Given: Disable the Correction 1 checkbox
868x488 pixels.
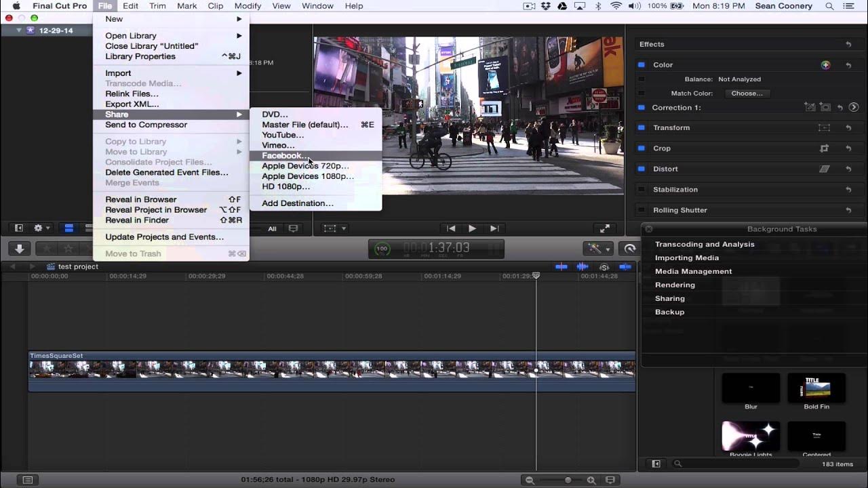Looking at the screenshot, I should pyautogui.click(x=642, y=107).
